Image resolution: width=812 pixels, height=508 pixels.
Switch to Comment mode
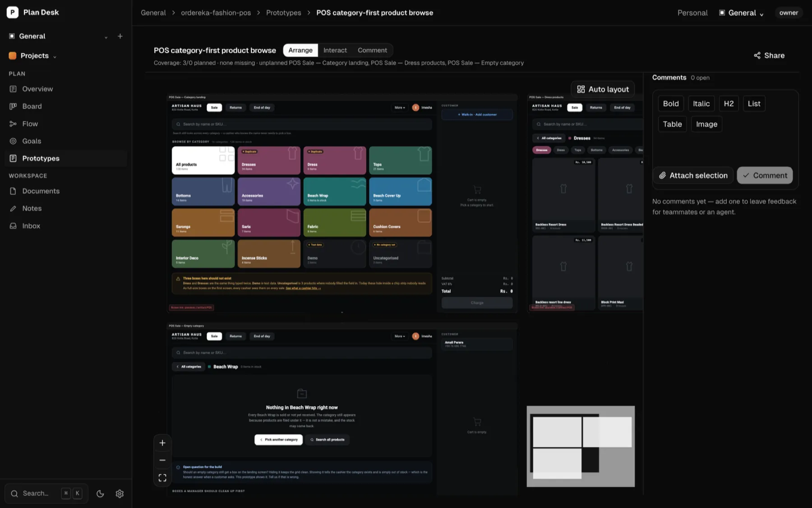(x=372, y=50)
